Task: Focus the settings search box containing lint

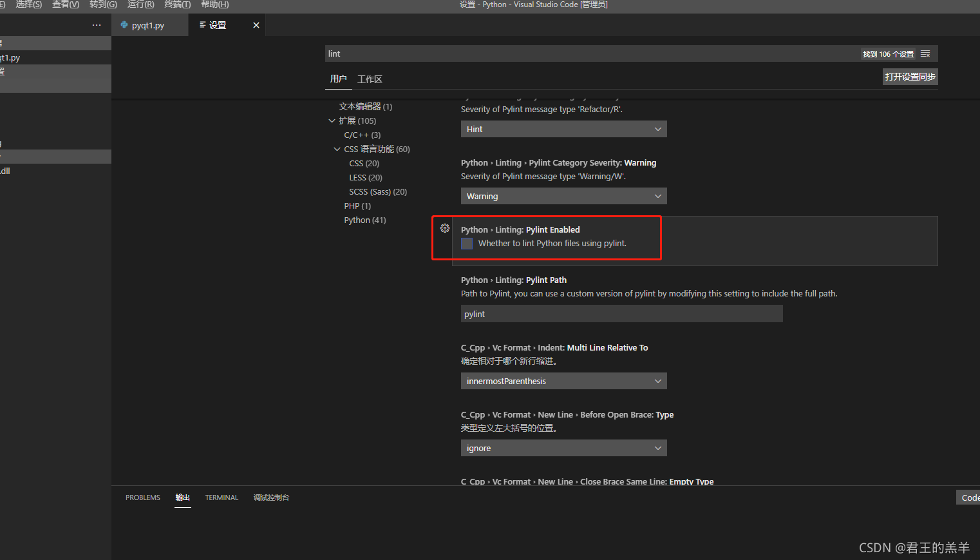Action: click(592, 53)
